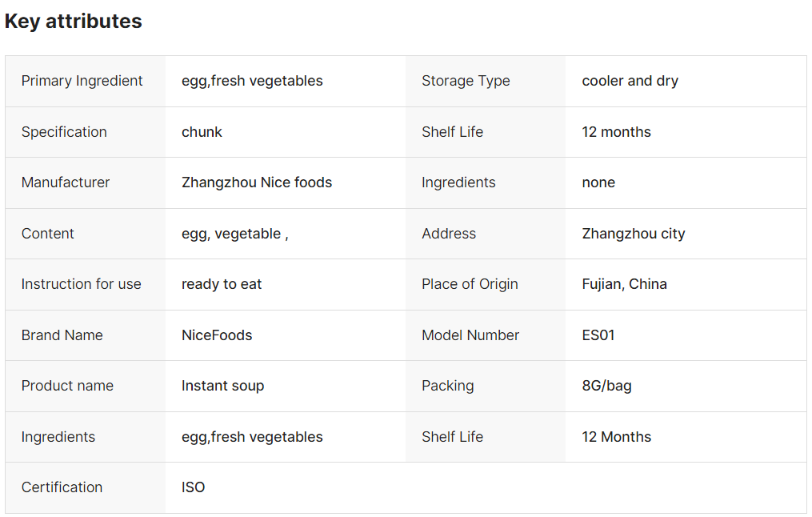Screen dimensions: 812x517
Task: Click the '8G/bag' packing value
Action: 606,386
